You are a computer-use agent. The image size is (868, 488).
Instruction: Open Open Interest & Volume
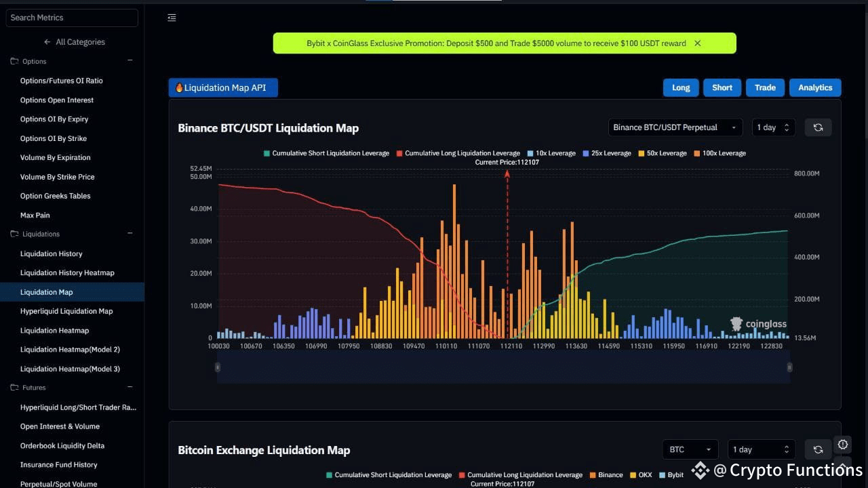tap(60, 426)
